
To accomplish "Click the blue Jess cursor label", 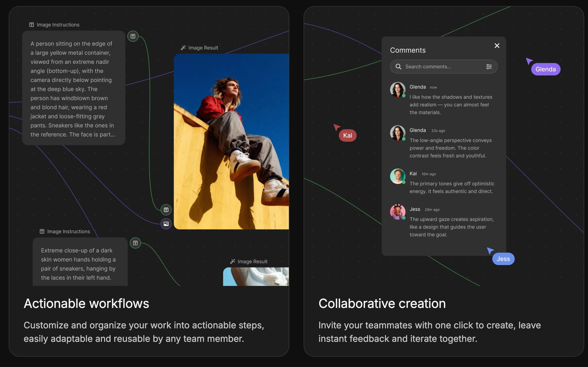I will (503, 259).
